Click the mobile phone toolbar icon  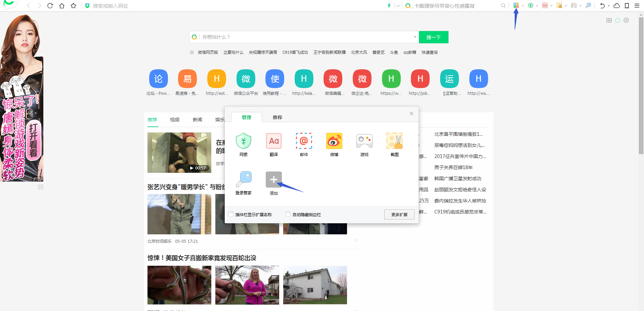pyautogui.click(x=627, y=6)
